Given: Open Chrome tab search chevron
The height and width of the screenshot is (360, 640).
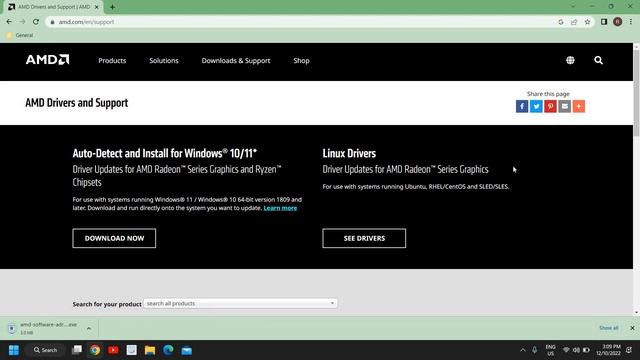Looking at the screenshot, I should click(573, 7).
